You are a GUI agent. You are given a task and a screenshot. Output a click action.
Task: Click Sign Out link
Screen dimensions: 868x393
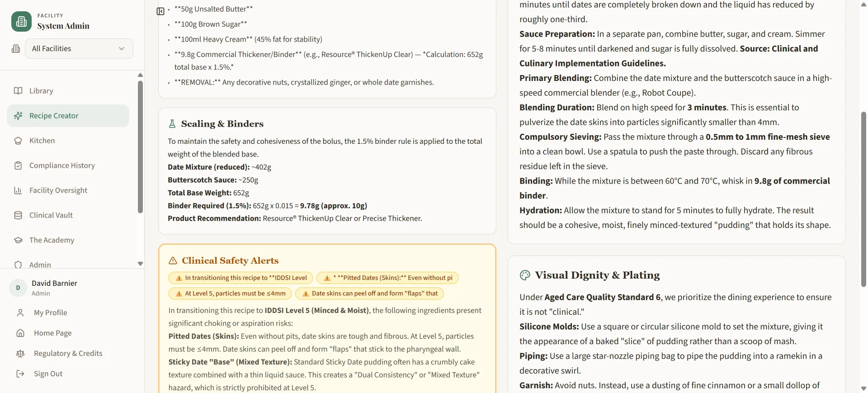coord(48,374)
